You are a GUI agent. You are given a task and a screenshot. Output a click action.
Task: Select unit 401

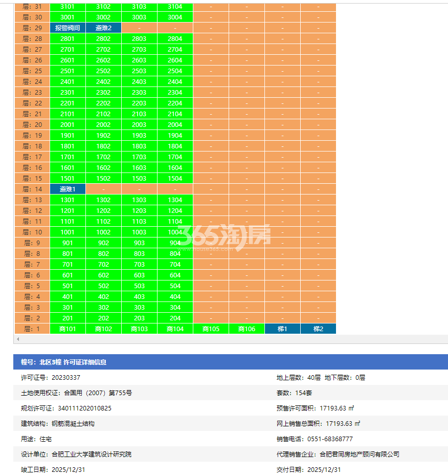tap(68, 296)
